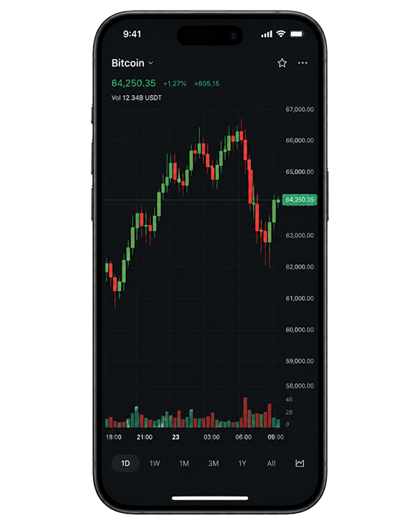Tap the Vol 12.34B USDT text
Viewport: 420px width, 525px height.
click(x=136, y=97)
